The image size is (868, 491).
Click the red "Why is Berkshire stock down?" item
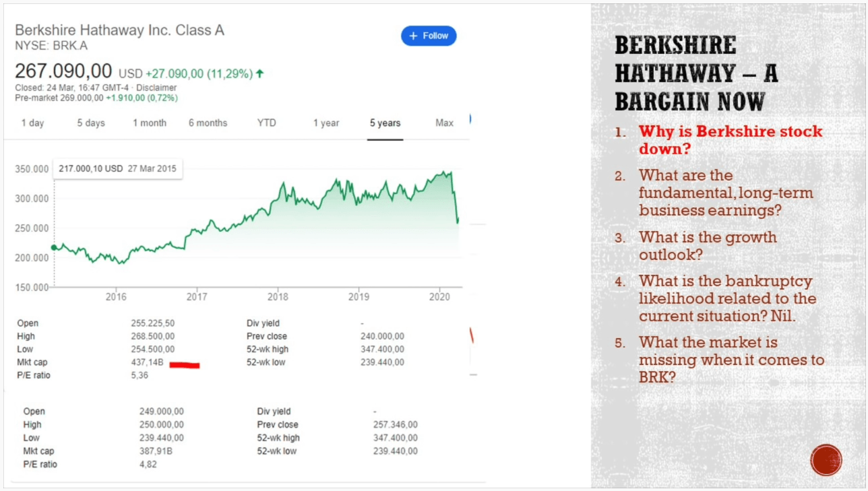[731, 139]
